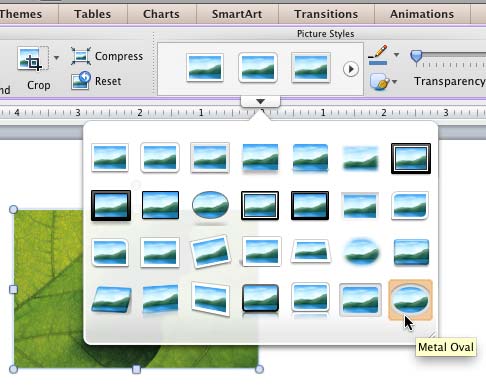
Task: Choose the black compound frame style with the white inner line
Action: (260, 205)
